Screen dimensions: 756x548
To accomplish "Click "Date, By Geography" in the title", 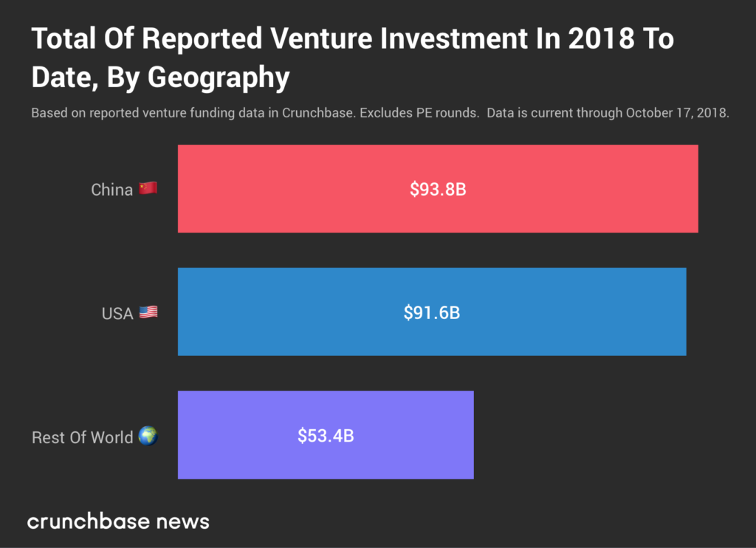I will (x=160, y=77).
